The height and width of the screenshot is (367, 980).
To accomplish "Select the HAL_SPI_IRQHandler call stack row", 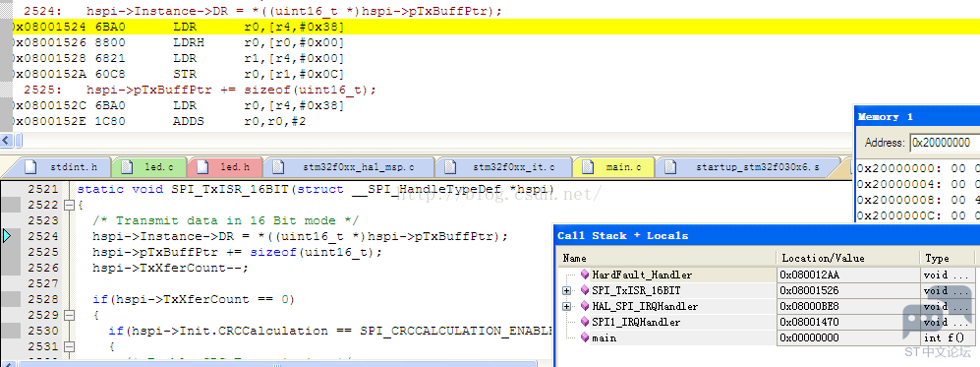I will (769, 306).
